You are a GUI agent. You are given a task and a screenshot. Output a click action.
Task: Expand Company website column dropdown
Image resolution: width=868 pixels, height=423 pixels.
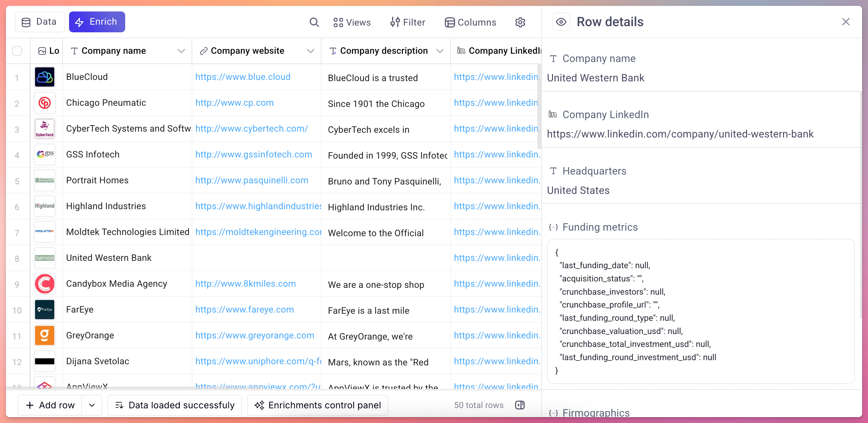(x=311, y=51)
